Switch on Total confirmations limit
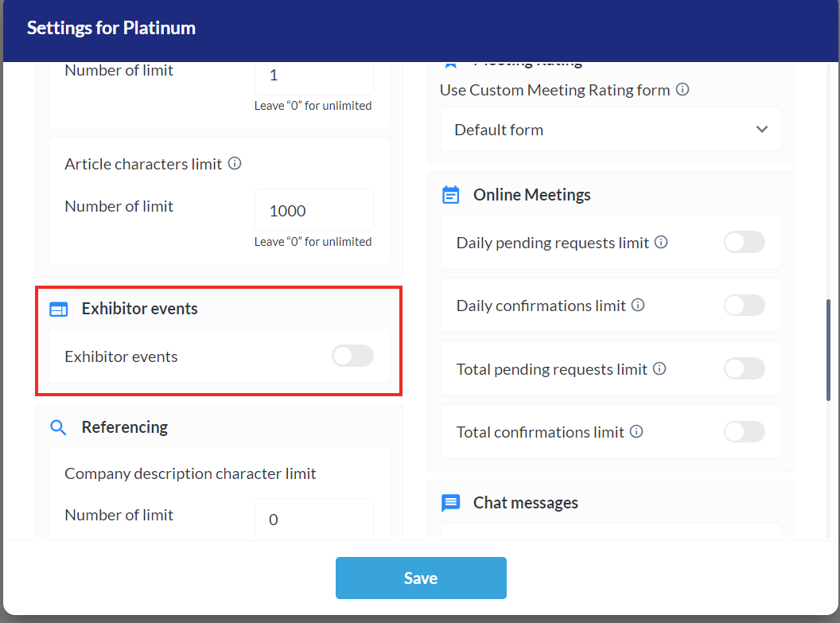This screenshot has width=840, height=623. point(744,431)
